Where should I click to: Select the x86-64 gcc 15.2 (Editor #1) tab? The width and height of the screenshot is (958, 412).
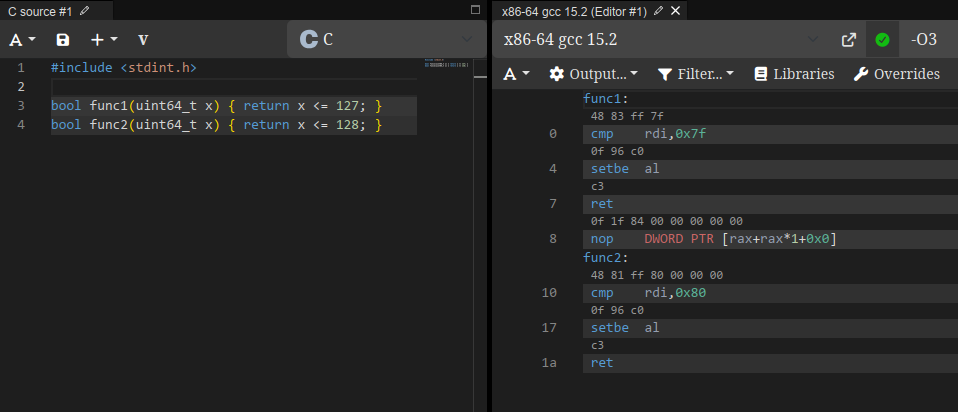click(574, 11)
